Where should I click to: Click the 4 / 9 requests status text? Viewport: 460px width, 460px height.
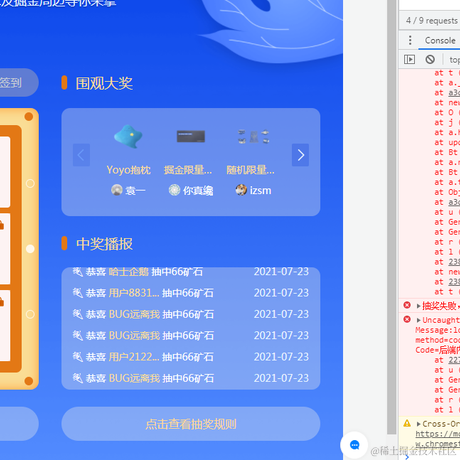tap(432, 21)
